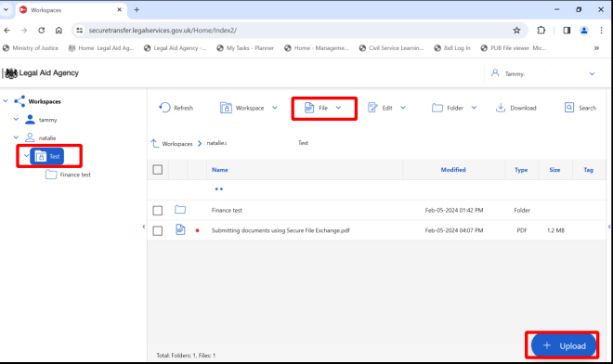The image size is (613, 364).
Task: Select the Workspaces browser tab
Action: (71, 10)
